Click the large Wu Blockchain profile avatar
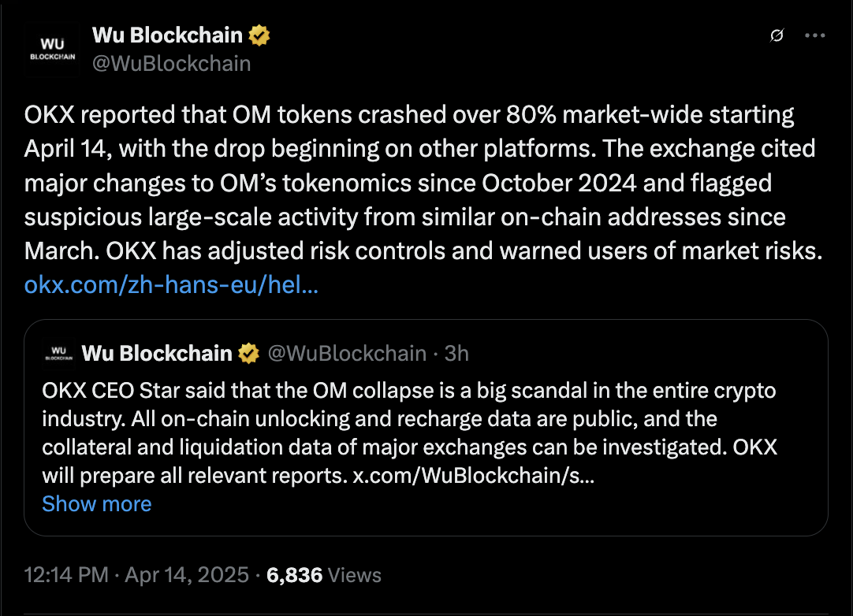The height and width of the screenshot is (616, 853). pos(54,49)
